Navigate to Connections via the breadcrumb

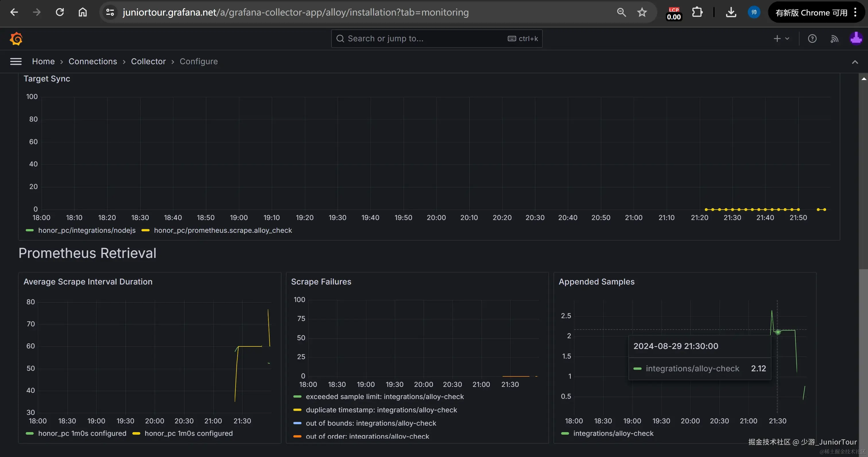tap(92, 61)
